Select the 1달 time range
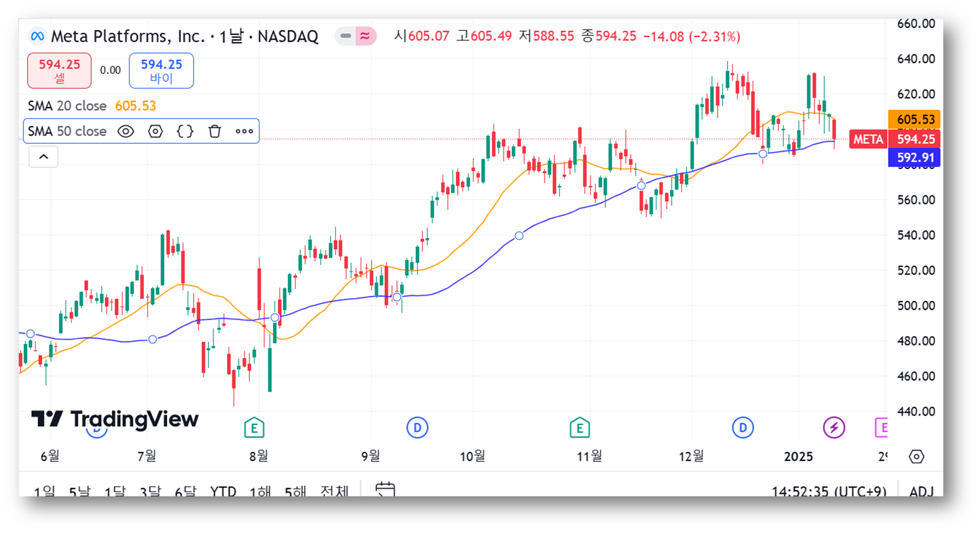980x533 pixels. tap(115, 491)
